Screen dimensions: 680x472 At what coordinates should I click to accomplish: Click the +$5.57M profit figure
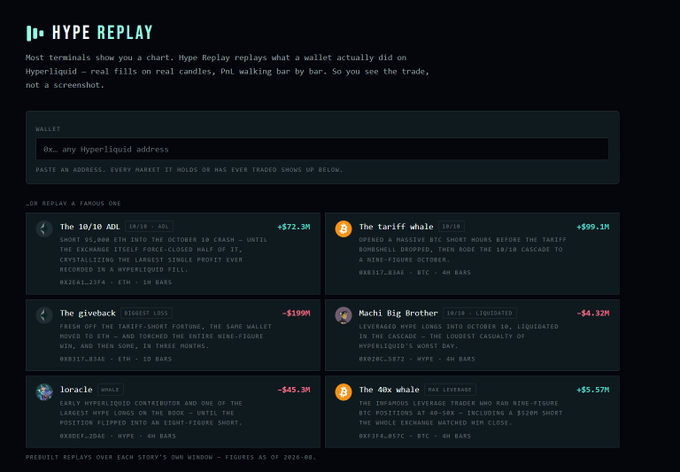pyautogui.click(x=593, y=390)
